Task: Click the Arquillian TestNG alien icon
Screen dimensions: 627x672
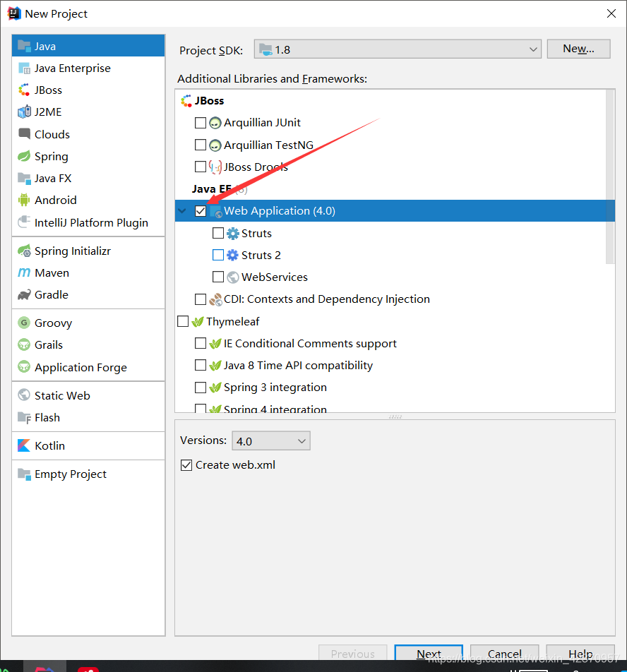Action: (215, 145)
